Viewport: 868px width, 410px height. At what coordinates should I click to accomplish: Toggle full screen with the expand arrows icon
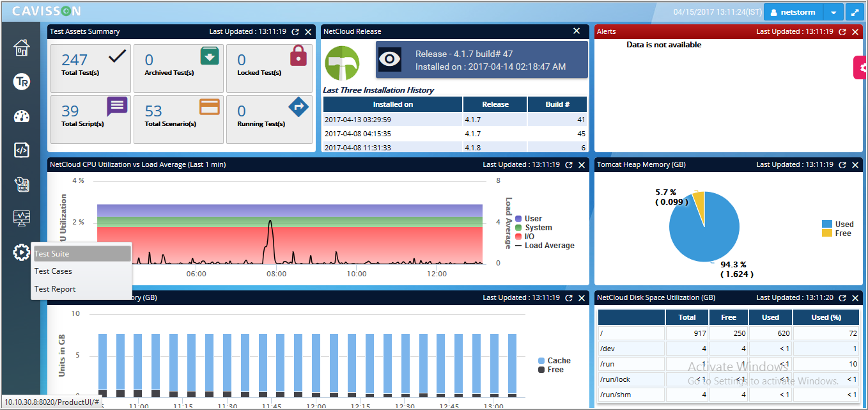click(x=855, y=12)
